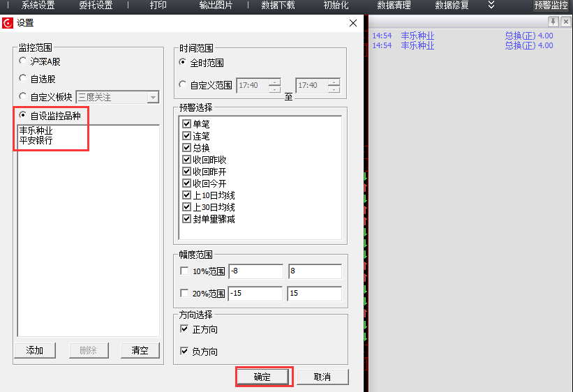This screenshot has height=392, width=573.
Task: Enable the 20%范围 checkbox
Action: [x=184, y=294]
